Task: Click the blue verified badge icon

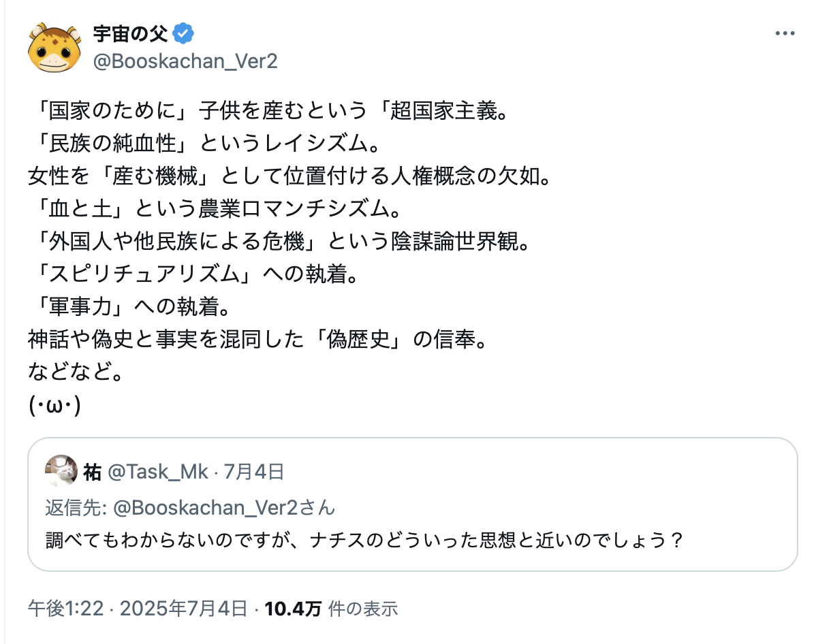Action: (x=183, y=34)
